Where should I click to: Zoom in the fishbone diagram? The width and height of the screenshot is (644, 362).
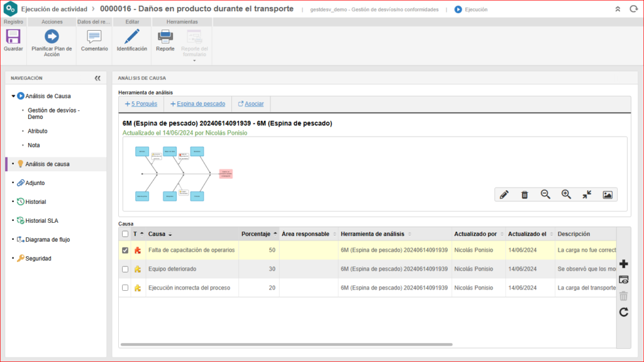(x=566, y=195)
